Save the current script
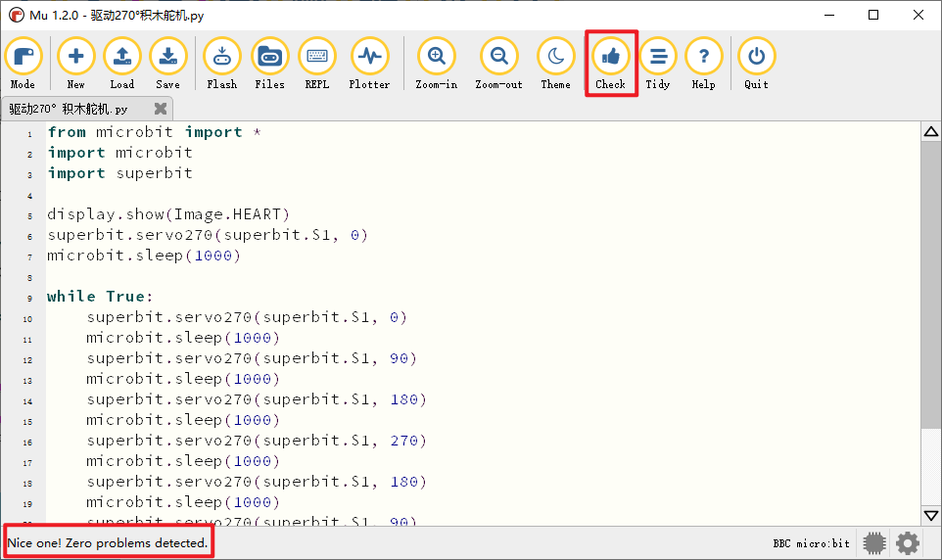Viewport: 942px width, 560px height. 167,63
